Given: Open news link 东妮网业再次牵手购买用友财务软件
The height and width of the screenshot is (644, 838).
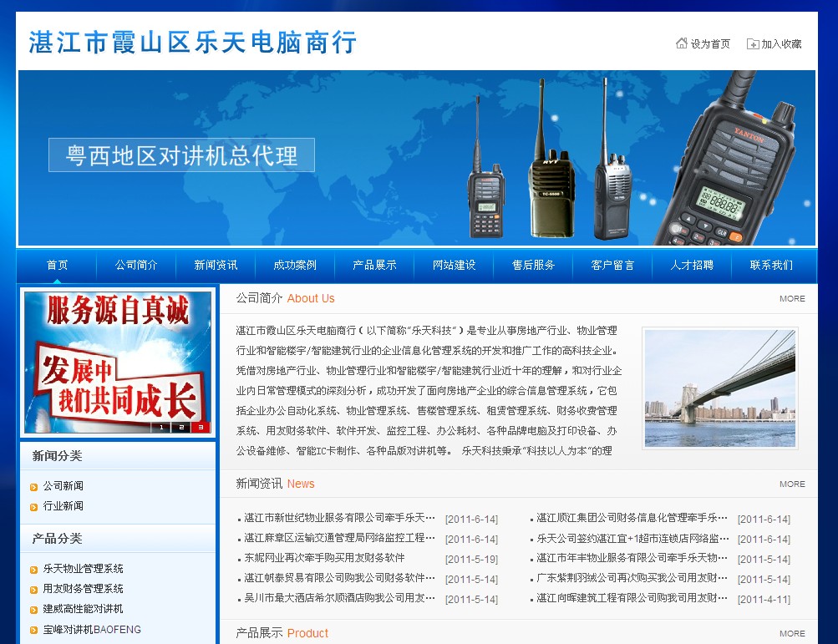Looking at the screenshot, I should coord(324,559).
